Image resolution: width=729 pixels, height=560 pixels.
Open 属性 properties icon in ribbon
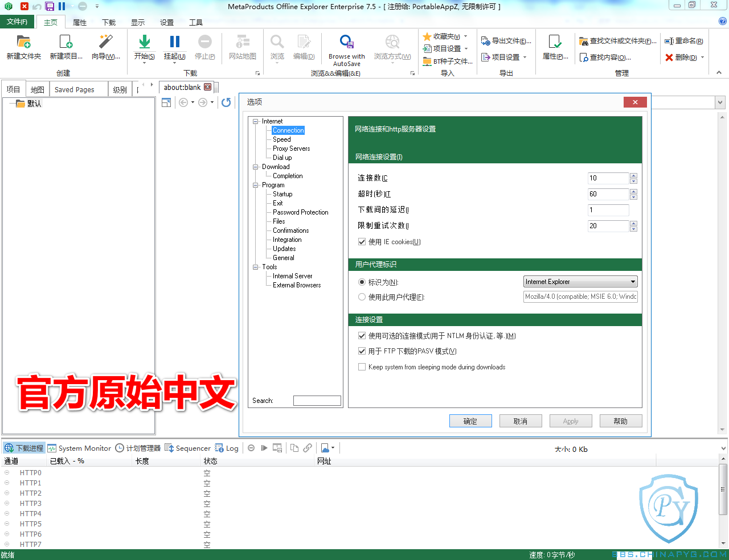tap(555, 42)
